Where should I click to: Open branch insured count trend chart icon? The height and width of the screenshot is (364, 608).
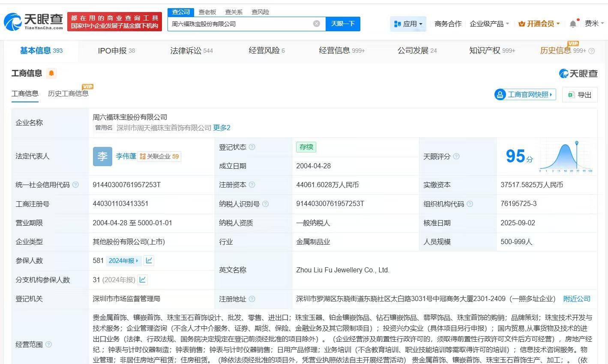click(143, 280)
